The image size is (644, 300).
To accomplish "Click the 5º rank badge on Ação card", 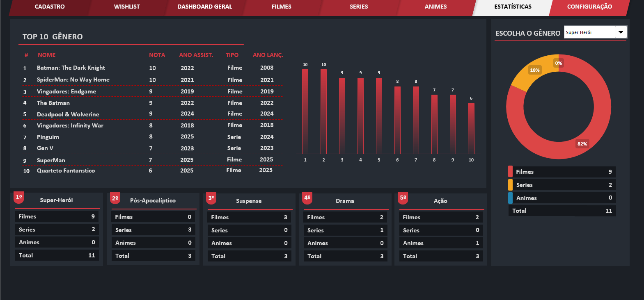I will point(403,198).
